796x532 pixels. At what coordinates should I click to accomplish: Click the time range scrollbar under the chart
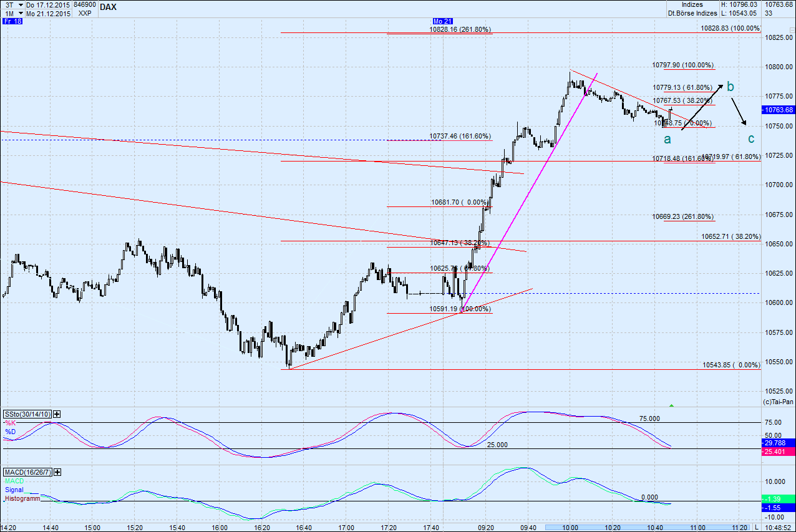(x=648, y=528)
